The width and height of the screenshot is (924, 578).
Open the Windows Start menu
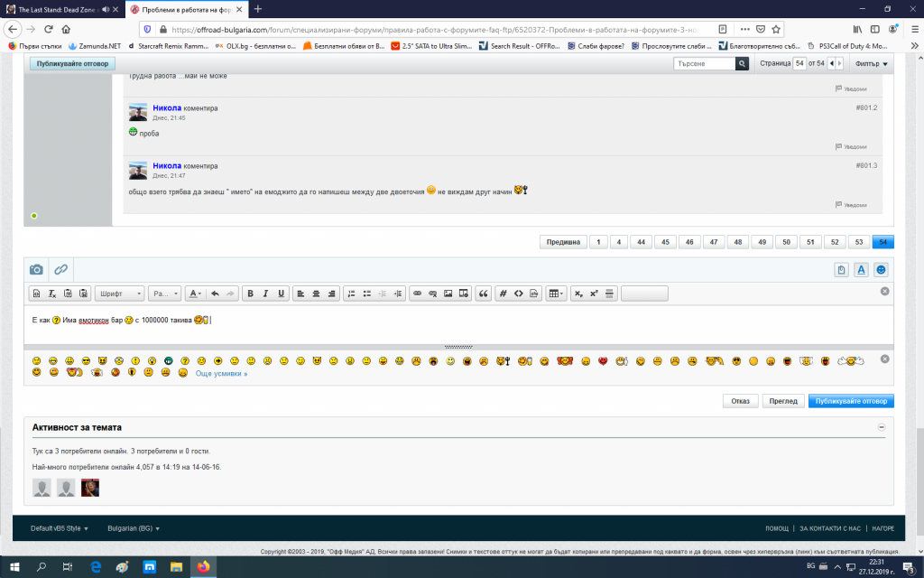pos(14,567)
